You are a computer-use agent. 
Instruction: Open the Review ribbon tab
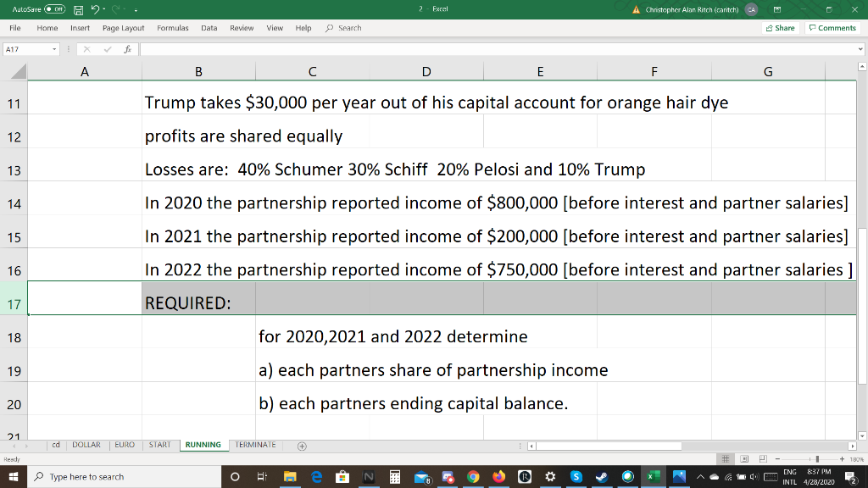coord(242,28)
